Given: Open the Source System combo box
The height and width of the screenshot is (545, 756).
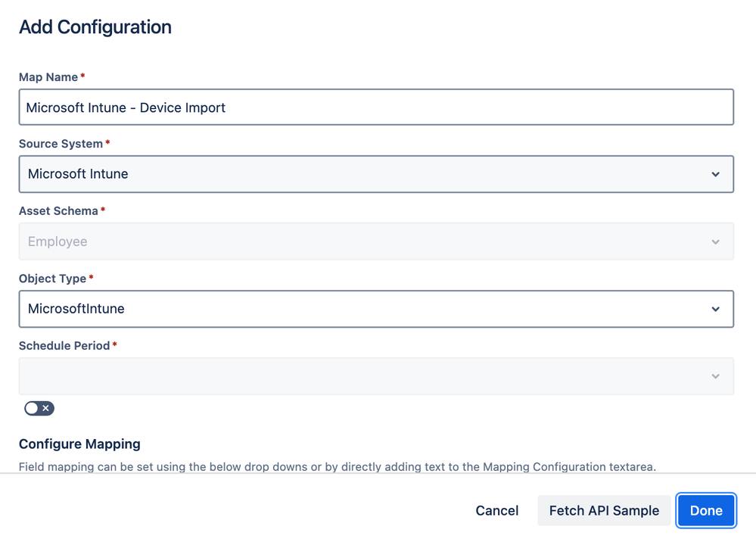Looking at the screenshot, I should pyautogui.click(x=376, y=174).
